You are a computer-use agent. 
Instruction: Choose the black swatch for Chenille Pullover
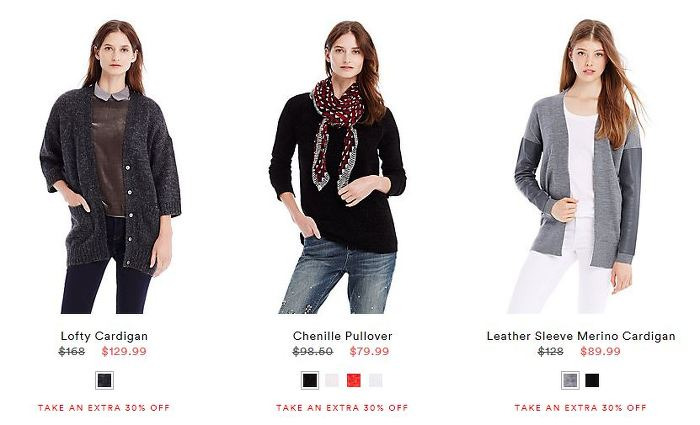[x=310, y=380]
